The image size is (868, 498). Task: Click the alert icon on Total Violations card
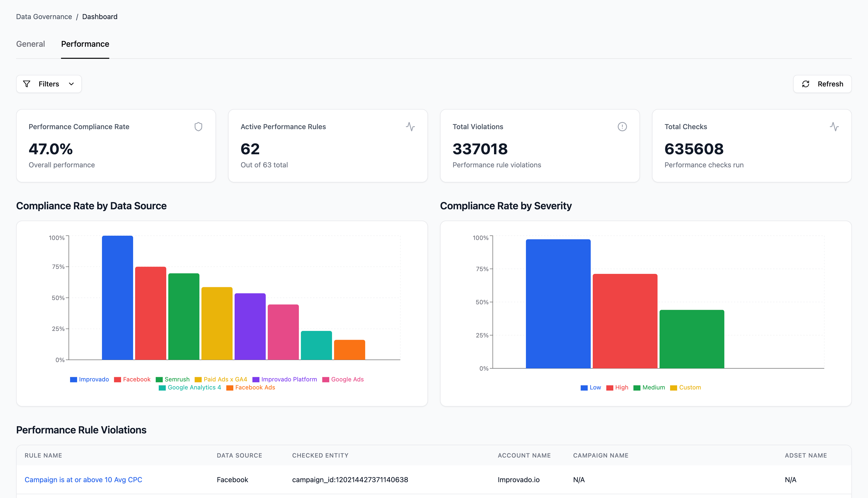[x=622, y=127]
